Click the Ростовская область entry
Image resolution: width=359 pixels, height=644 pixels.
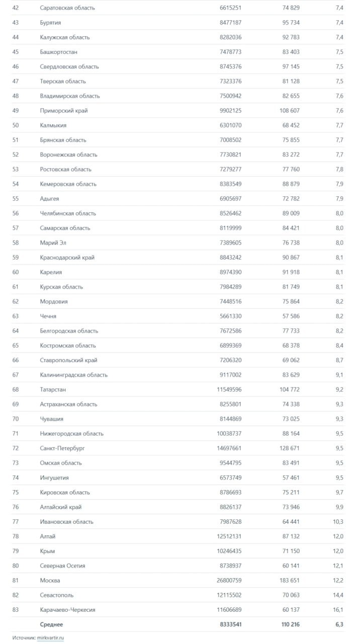[66, 169]
